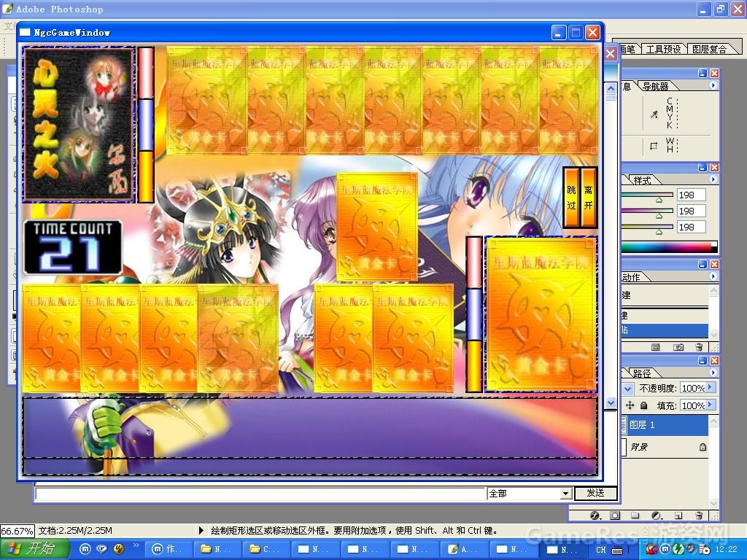The width and height of the screenshot is (747, 560).
Task: Click the layer style icon in Layers panel
Action: (x=595, y=516)
